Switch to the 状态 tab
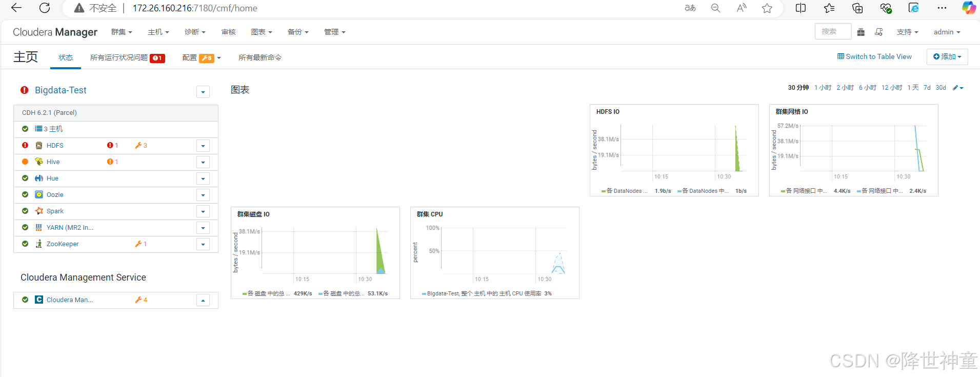 coord(66,57)
